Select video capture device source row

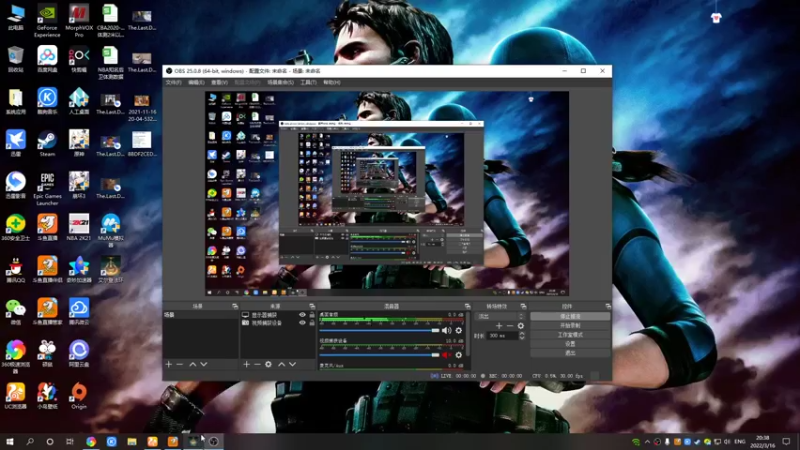pyautogui.click(x=278, y=323)
